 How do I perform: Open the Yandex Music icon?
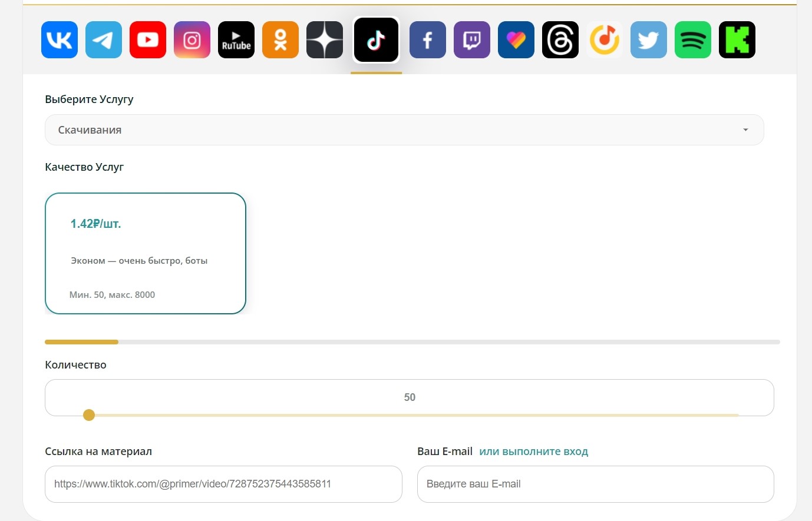point(605,40)
